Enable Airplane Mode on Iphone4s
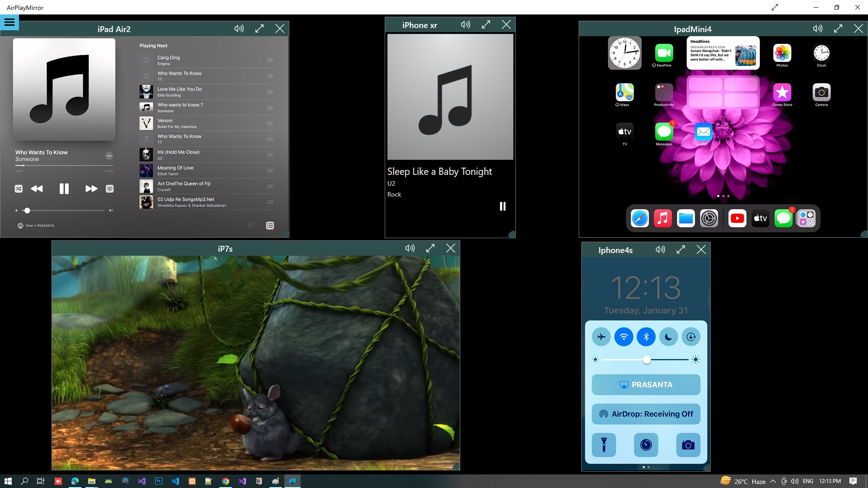 601,336
